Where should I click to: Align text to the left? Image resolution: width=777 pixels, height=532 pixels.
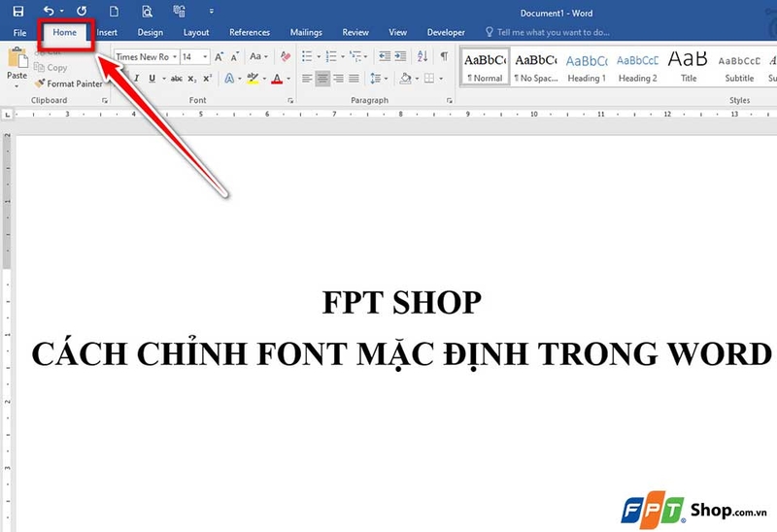pos(307,79)
